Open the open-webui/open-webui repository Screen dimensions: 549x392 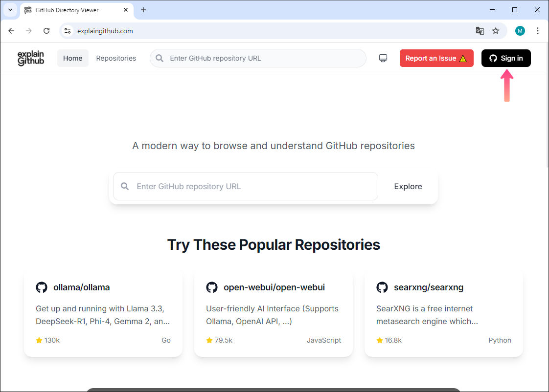274,313
